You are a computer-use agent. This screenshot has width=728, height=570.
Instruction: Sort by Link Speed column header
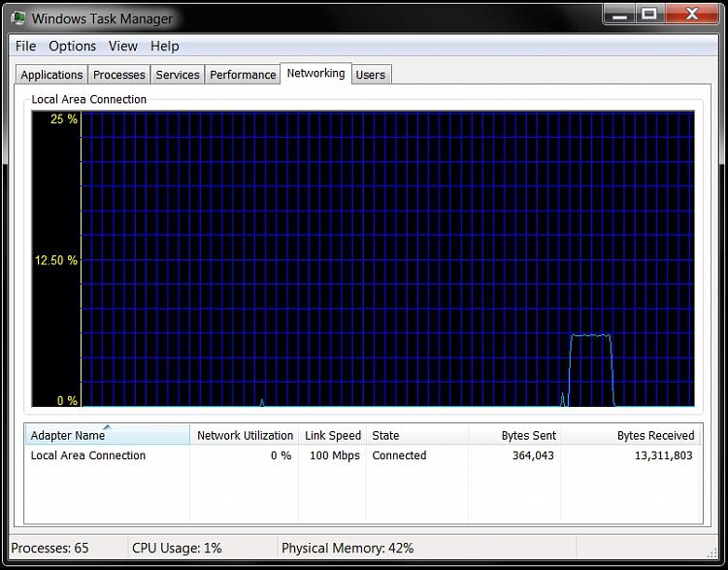pyautogui.click(x=332, y=435)
